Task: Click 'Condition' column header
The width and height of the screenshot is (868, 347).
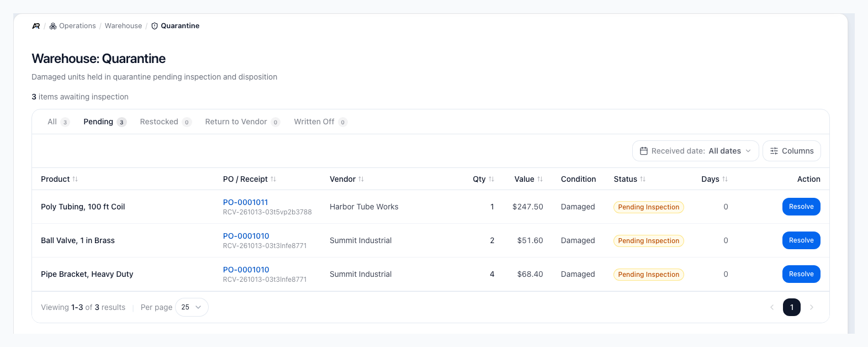Action: (x=578, y=179)
